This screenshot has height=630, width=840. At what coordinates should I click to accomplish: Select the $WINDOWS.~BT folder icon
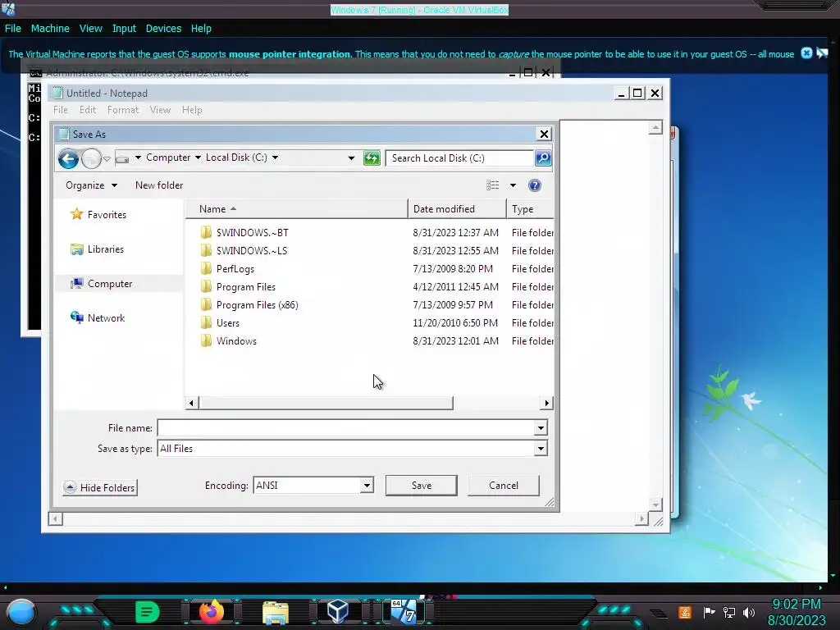tap(206, 232)
